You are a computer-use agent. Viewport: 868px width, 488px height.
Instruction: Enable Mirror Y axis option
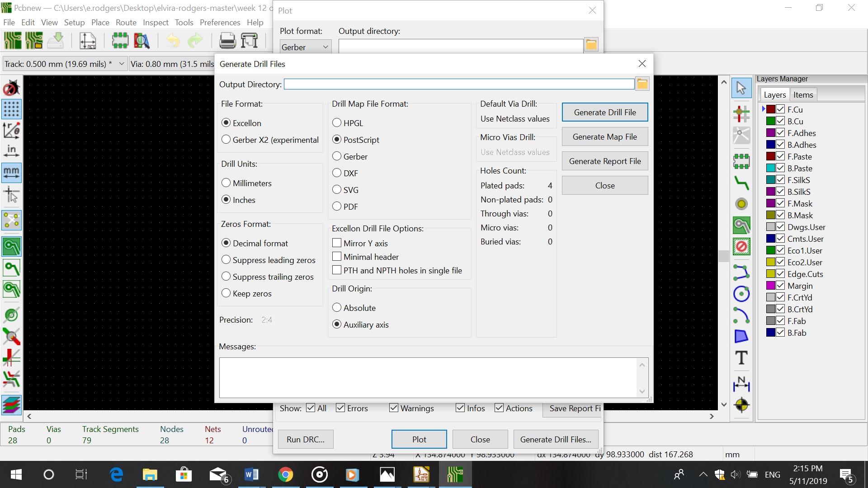point(337,243)
